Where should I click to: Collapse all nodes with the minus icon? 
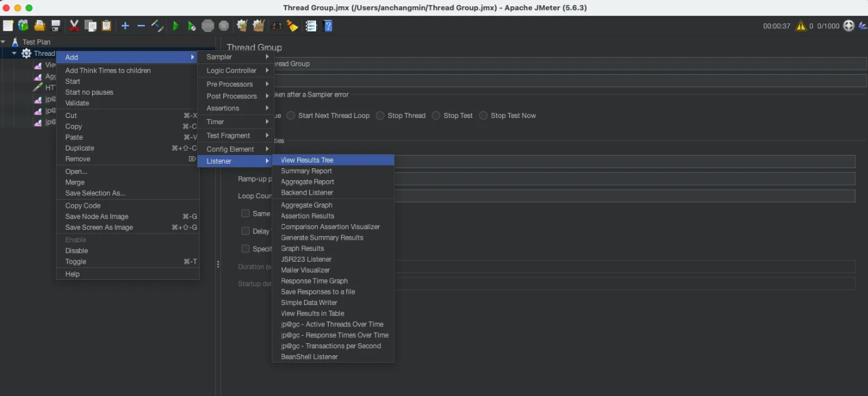[x=141, y=26]
